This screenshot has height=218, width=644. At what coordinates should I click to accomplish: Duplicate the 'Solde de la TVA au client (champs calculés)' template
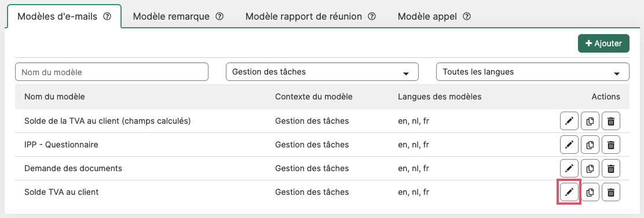click(590, 121)
